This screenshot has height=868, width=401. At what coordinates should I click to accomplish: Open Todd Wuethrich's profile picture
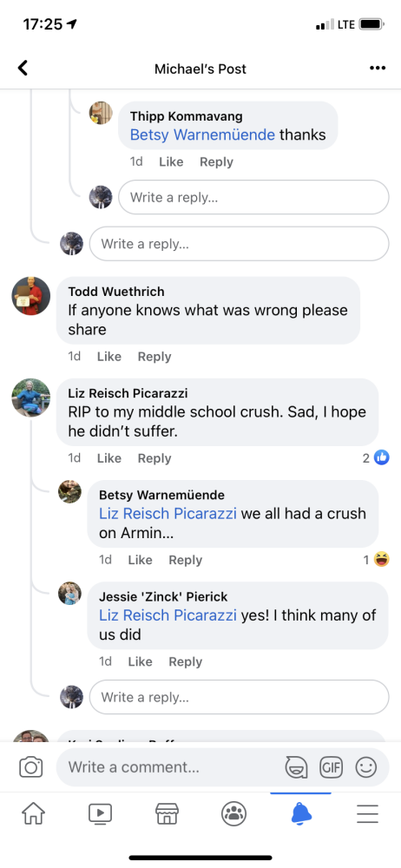31,296
